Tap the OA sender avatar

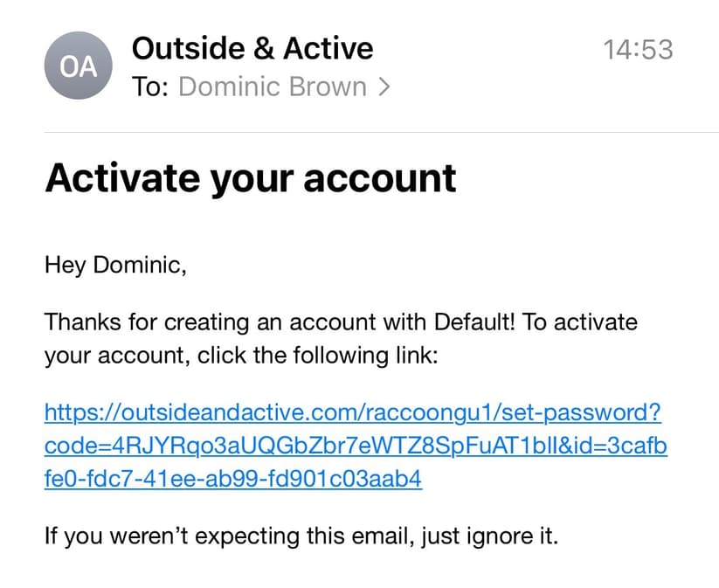[x=78, y=66]
